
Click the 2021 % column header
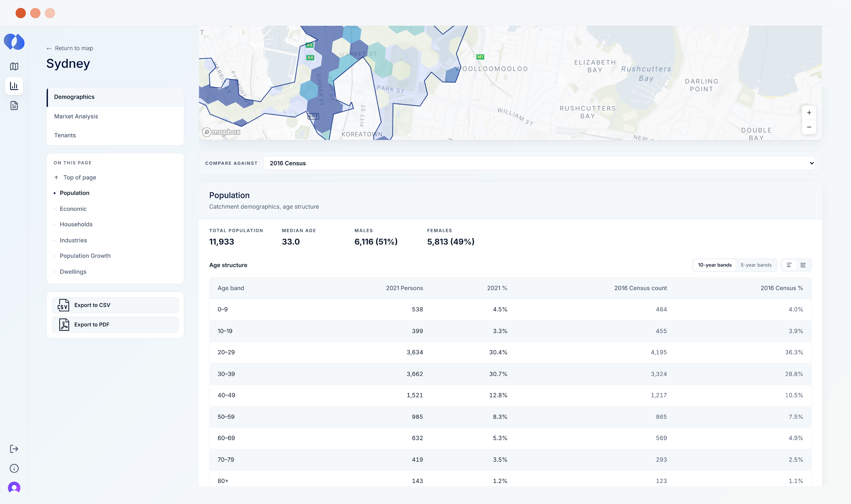tap(497, 288)
